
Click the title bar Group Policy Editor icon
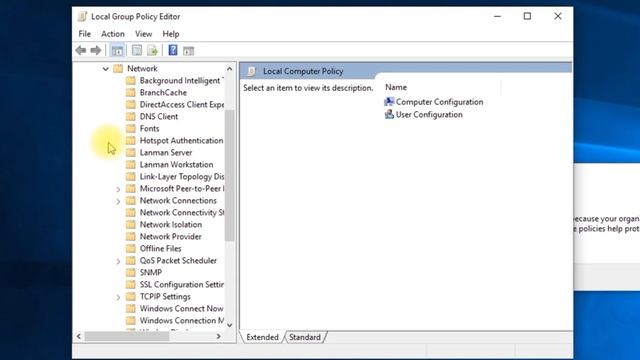tap(82, 16)
